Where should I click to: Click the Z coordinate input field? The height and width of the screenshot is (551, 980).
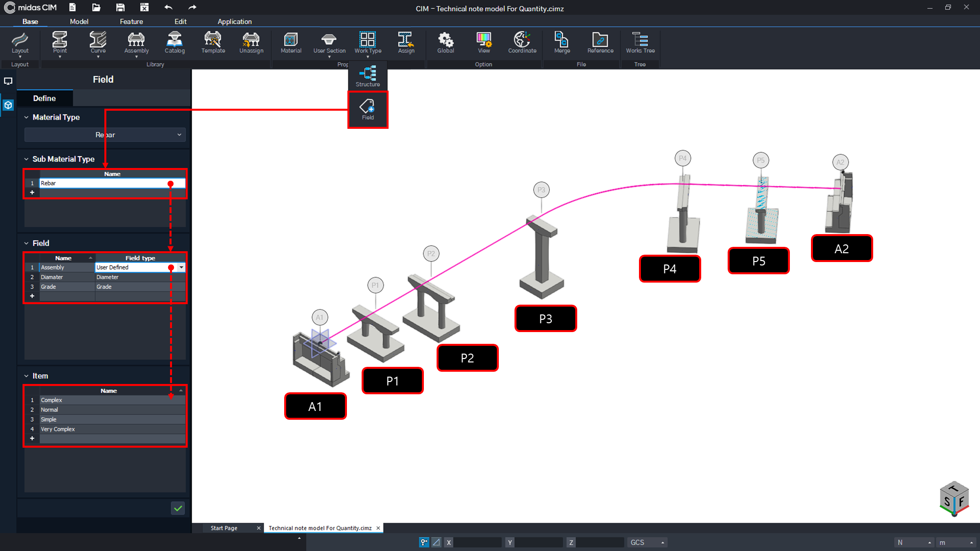click(x=600, y=542)
